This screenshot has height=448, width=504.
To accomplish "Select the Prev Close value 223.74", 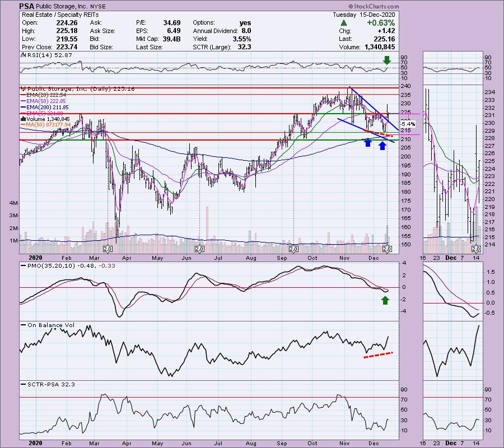I will pos(67,47).
